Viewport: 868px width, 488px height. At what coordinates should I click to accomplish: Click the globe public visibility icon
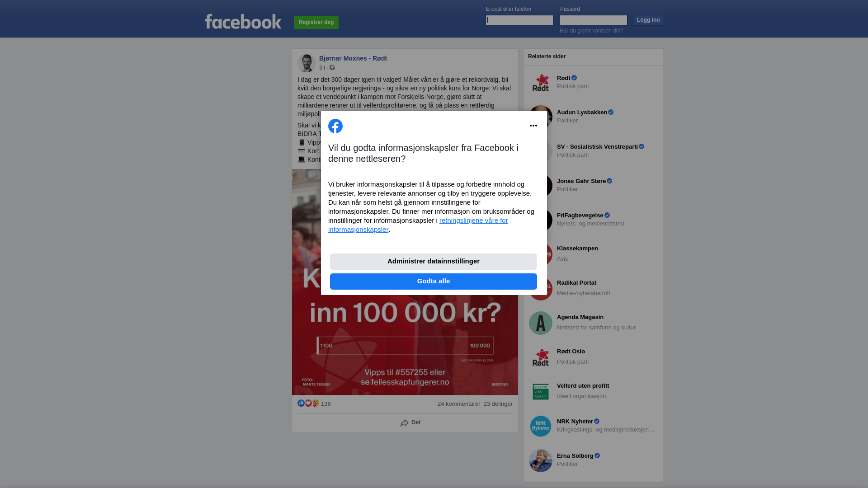(332, 67)
